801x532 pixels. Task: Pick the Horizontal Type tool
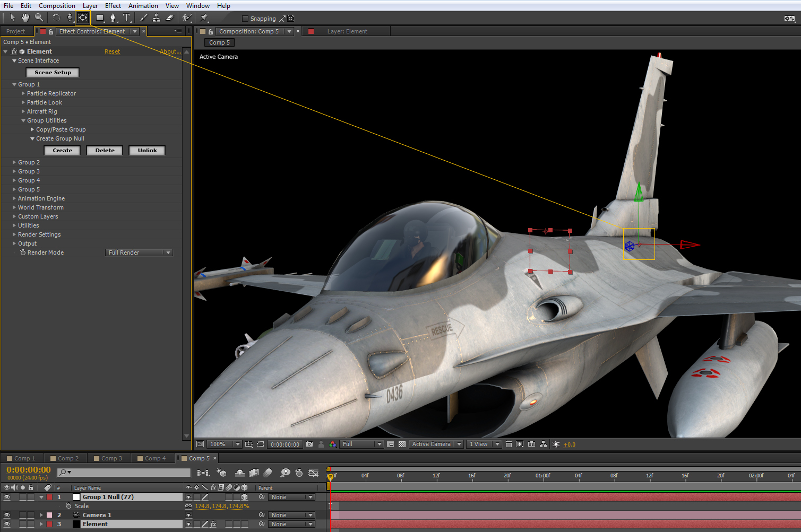click(x=126, y=18)
